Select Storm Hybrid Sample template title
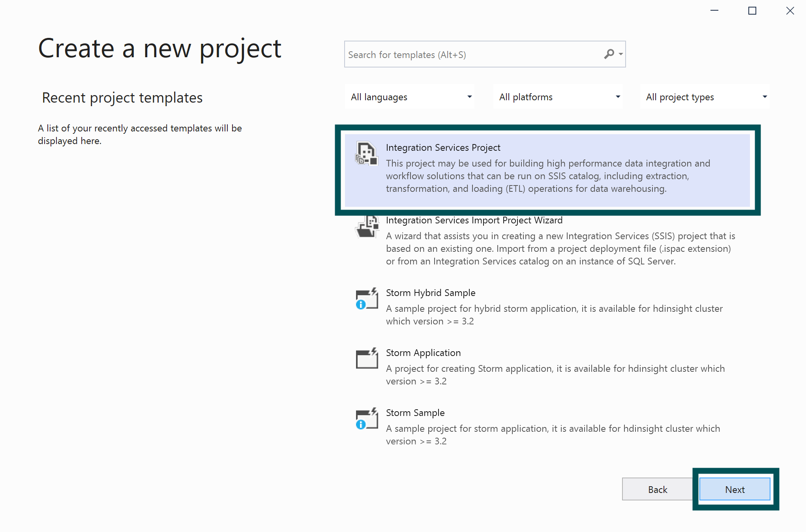The height and width of the screenshot is (532, 806). (x=431, y=293)
